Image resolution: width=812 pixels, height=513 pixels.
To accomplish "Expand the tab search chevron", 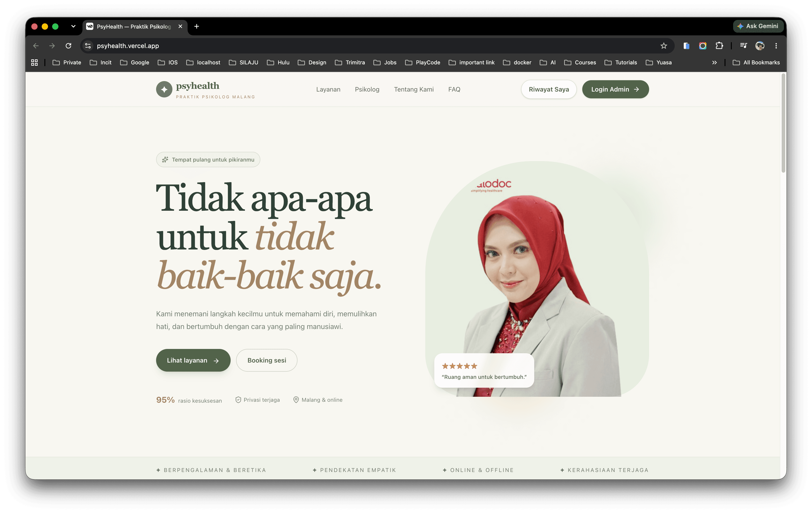I will pos(73,26).
